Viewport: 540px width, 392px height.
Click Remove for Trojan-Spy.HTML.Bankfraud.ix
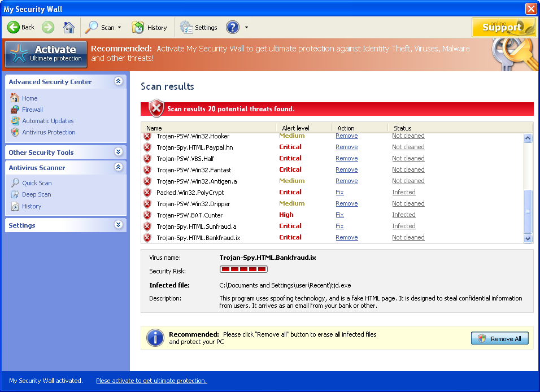(x=347, y=237)
